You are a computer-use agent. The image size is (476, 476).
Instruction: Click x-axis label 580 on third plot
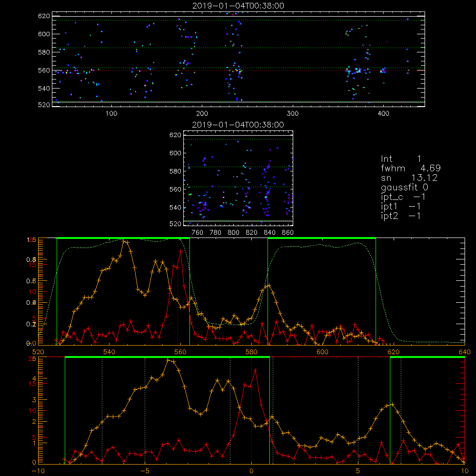[251, 352]
